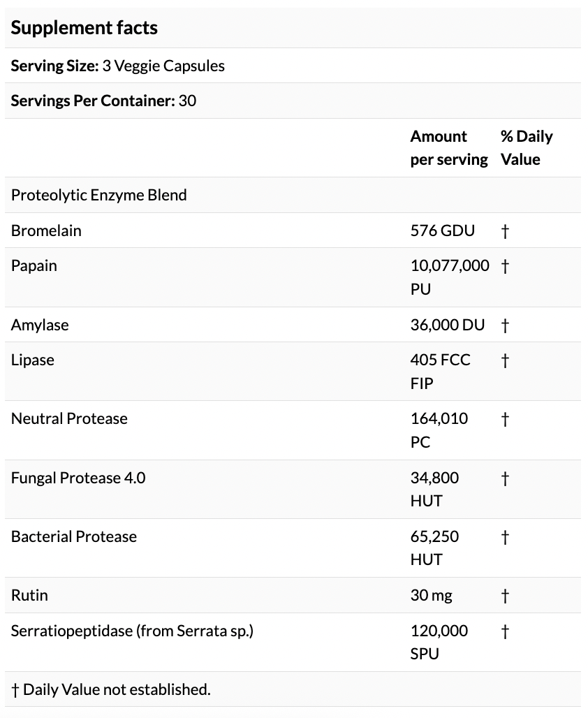Select the Proteolytic Enzyme Blend label
Viewport: 588px width, 718px height.
tap(99, 195)
